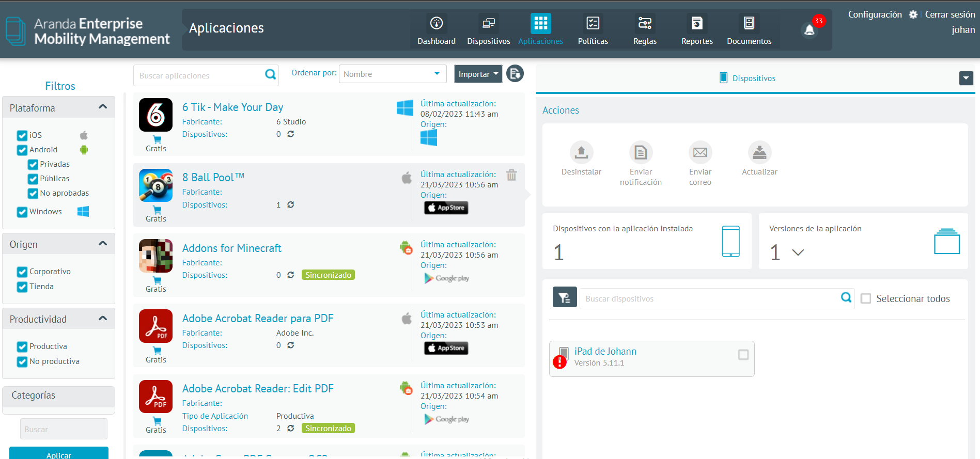Delete 8 Ball Pool with trash icon

[511, 175]
